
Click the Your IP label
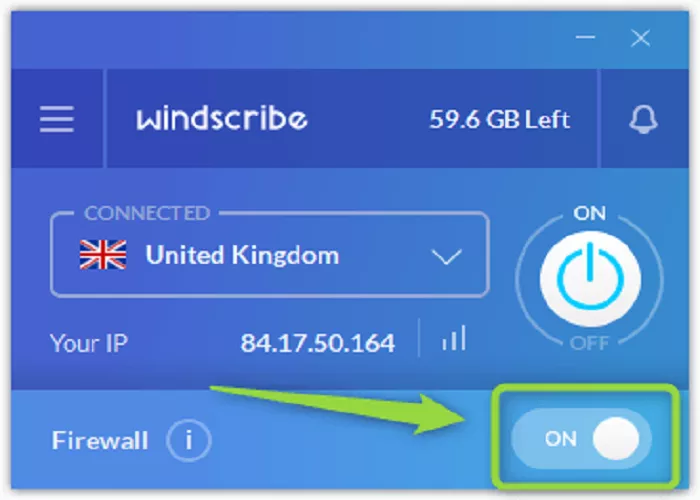coord(89,343)
